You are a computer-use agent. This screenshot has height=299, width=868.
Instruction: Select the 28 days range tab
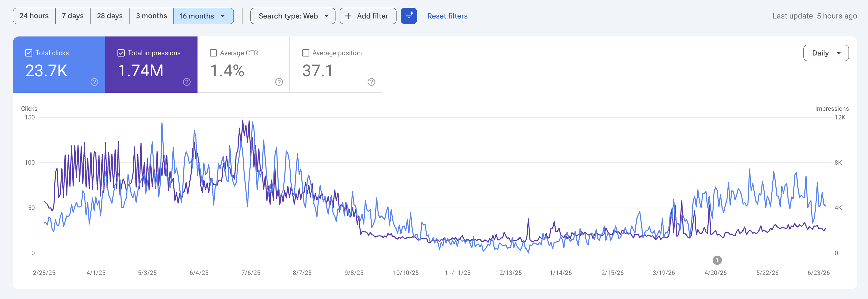(110, 16)
